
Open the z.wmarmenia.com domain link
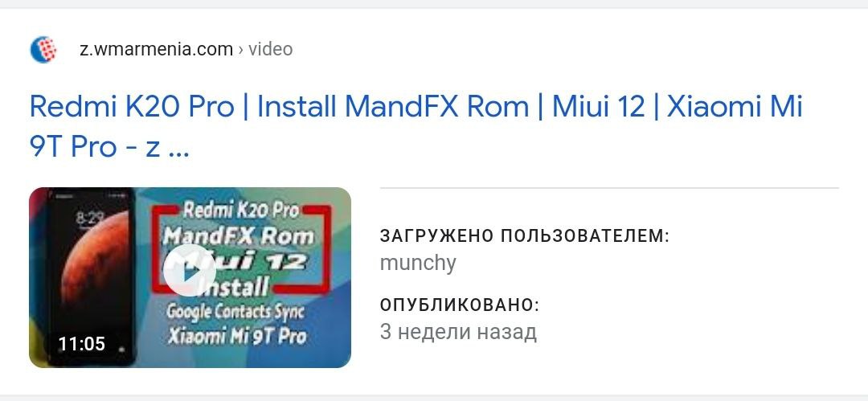click(156, 49)
